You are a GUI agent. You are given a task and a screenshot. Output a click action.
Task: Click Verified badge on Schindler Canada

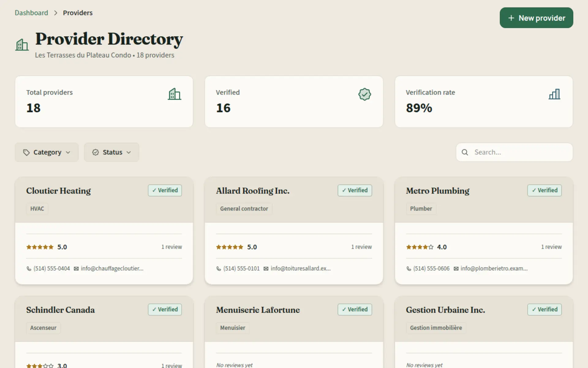pos(165,309)
